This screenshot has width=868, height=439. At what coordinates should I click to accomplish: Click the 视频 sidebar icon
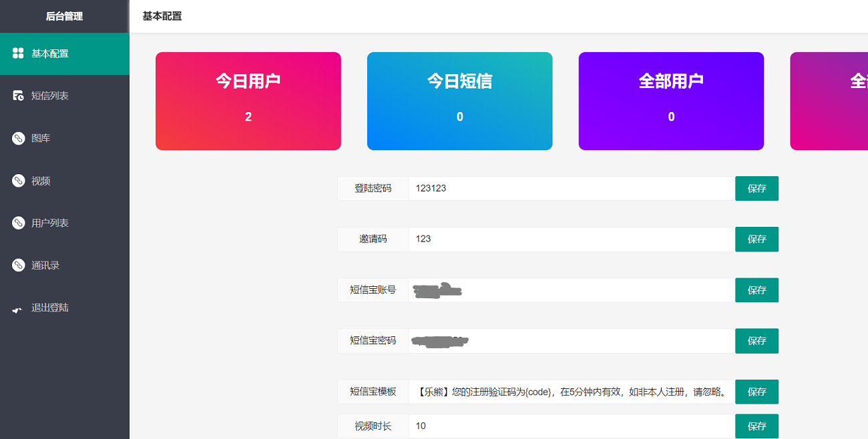point(18,181)
